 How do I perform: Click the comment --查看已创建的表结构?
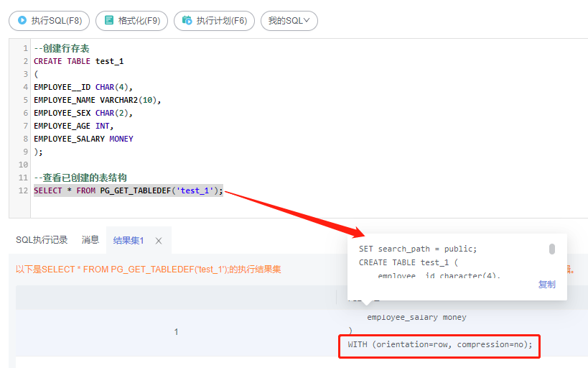(x=80, y=178)
